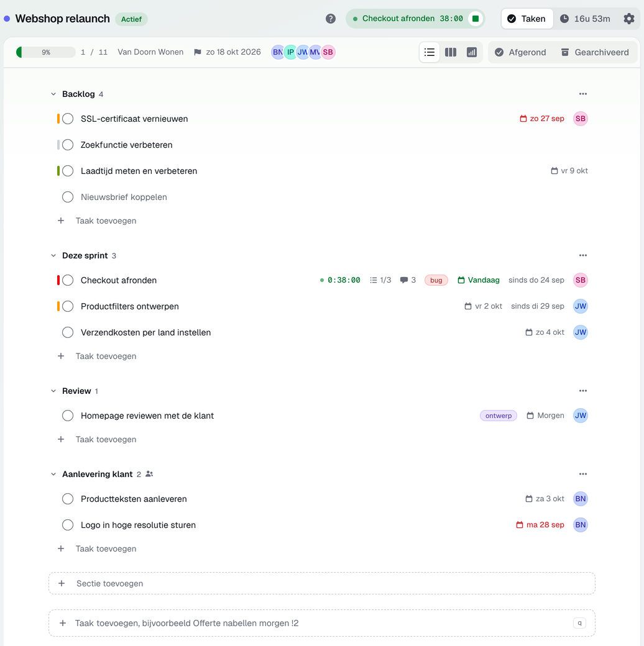Image resolution: width=644 pixels, height=646 pixels.
Task: Open Backlog section three-dots menu
Action: (x=582, y=94)
